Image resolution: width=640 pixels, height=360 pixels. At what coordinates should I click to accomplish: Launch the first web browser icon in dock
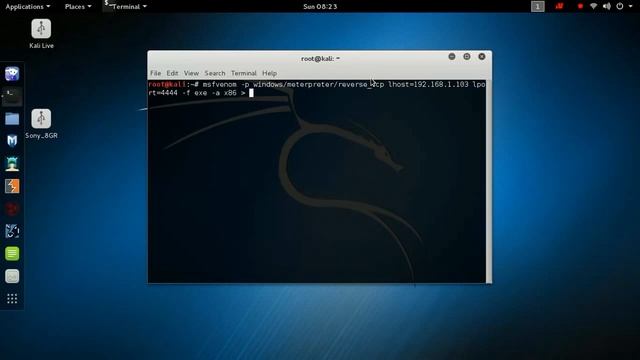point(12,74)
